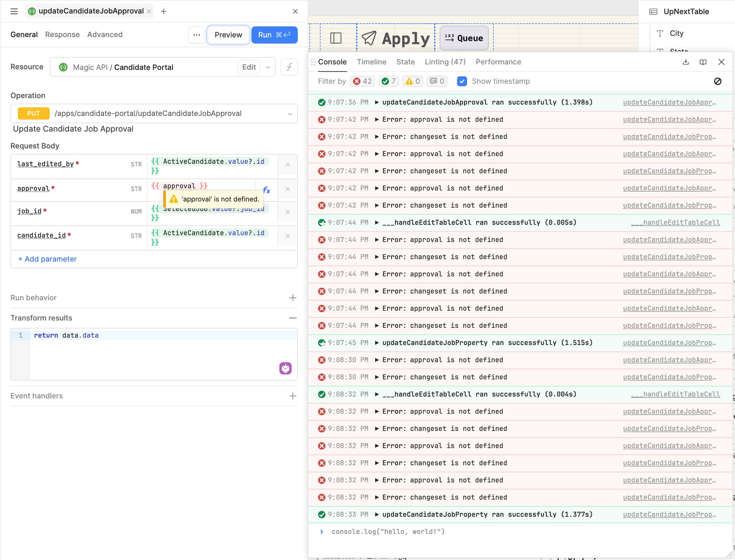735x560 pixels.
Task: Close the query editor panel
Action: point(295,11)
